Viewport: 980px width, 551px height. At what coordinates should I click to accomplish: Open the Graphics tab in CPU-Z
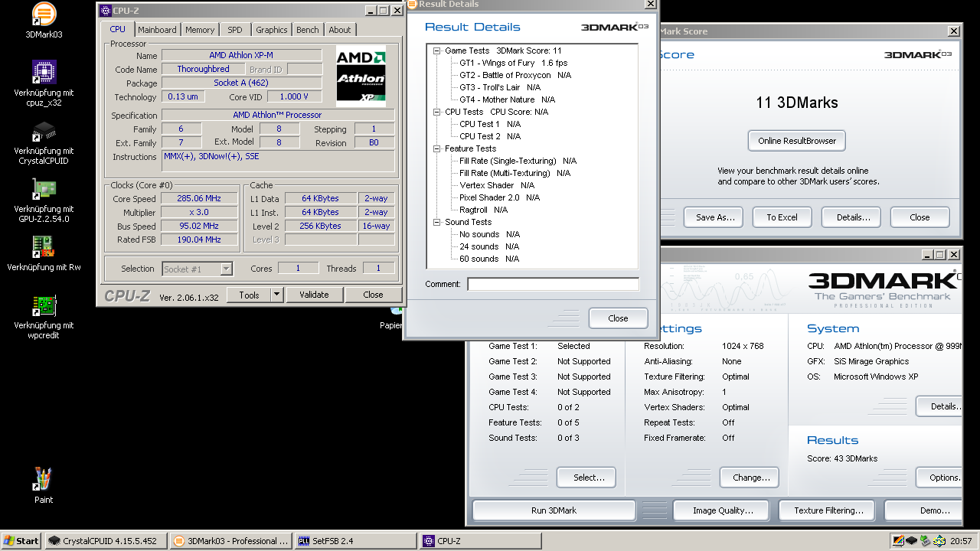[x=272, y=30]
